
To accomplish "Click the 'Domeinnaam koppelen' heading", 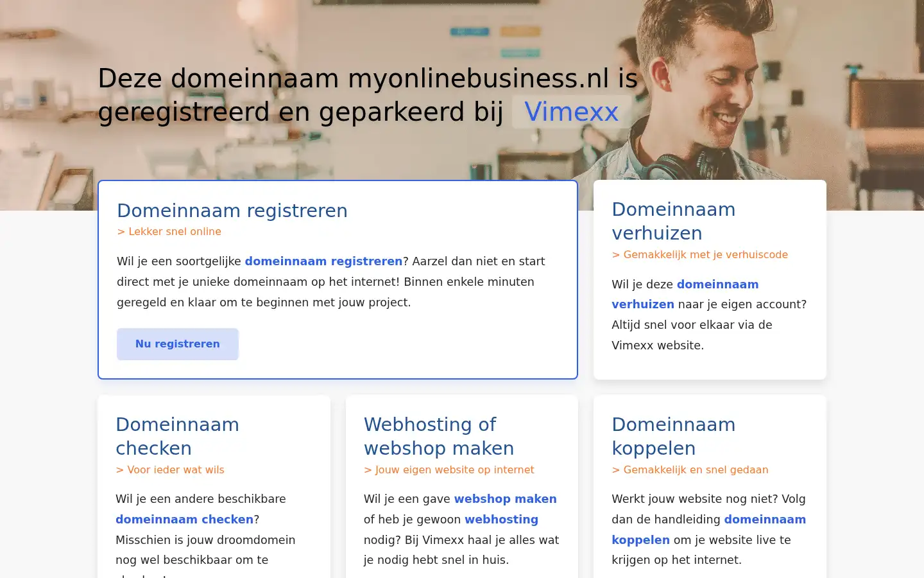I will coord(674,436).
